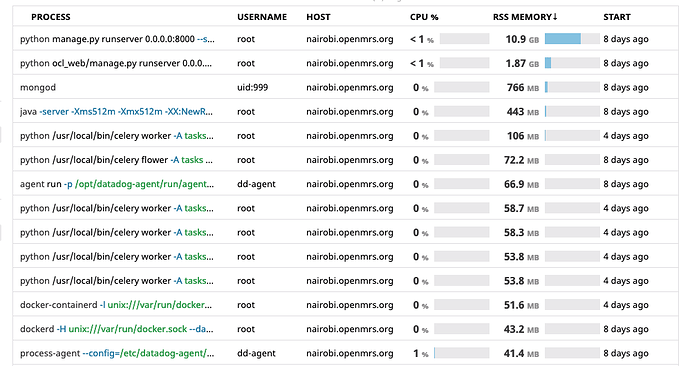
Task: Click the 766 MB memory bar for mongod
Action: 572,87
